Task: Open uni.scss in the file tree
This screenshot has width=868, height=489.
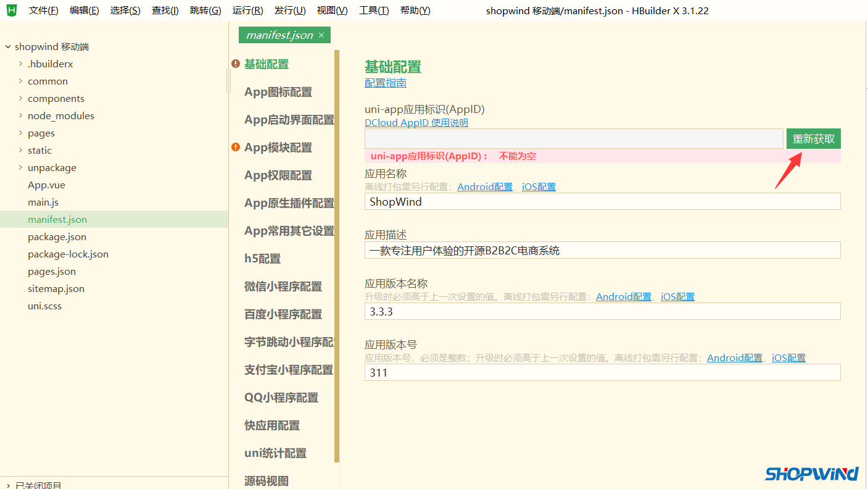Action: tap(44, 306)
